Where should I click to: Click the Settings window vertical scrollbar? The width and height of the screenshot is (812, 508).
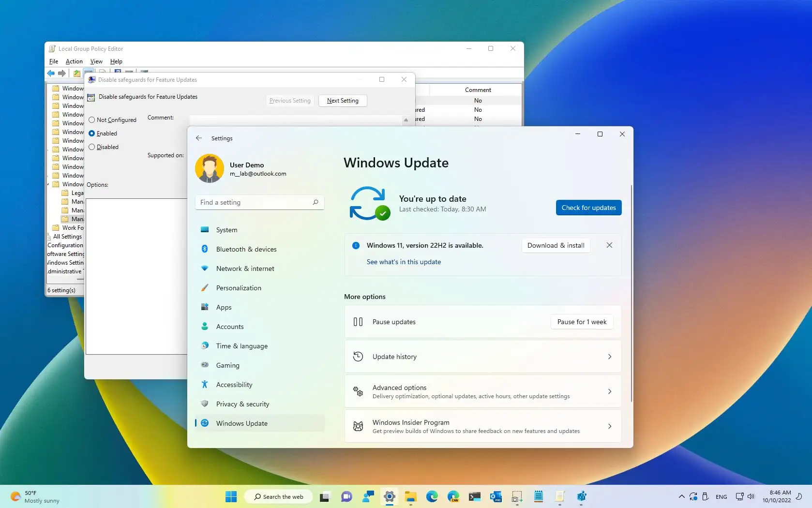631,293
